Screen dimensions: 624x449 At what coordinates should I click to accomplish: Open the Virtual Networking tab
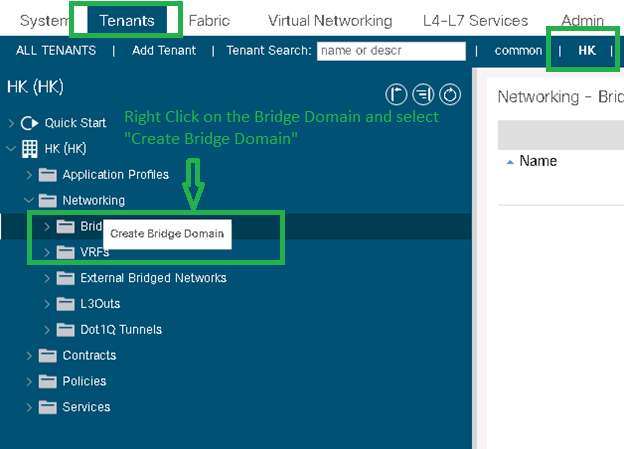(x=330, y=21)
